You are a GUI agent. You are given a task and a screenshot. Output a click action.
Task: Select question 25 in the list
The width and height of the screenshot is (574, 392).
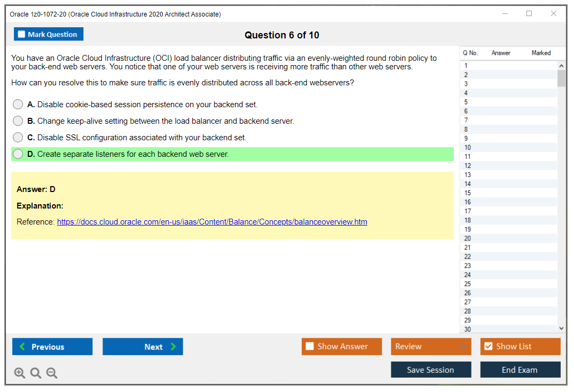508,284
